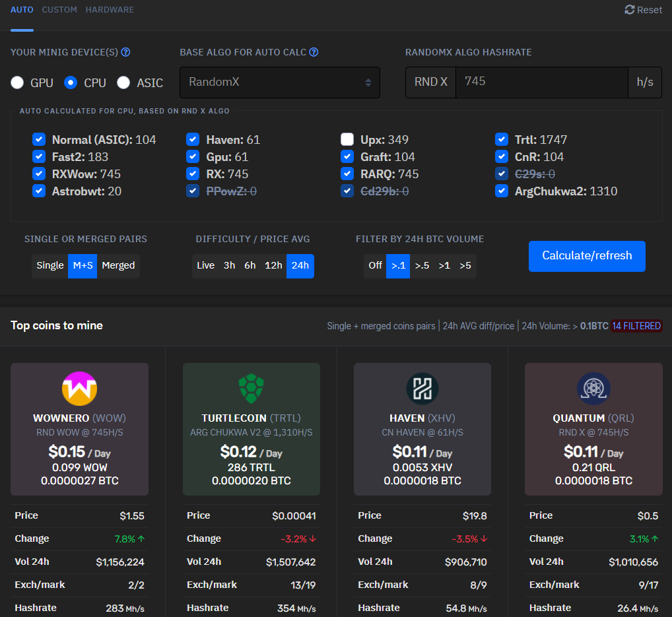672x617 pixels.
Task: Select the CPU device radio
Action: 71,82
